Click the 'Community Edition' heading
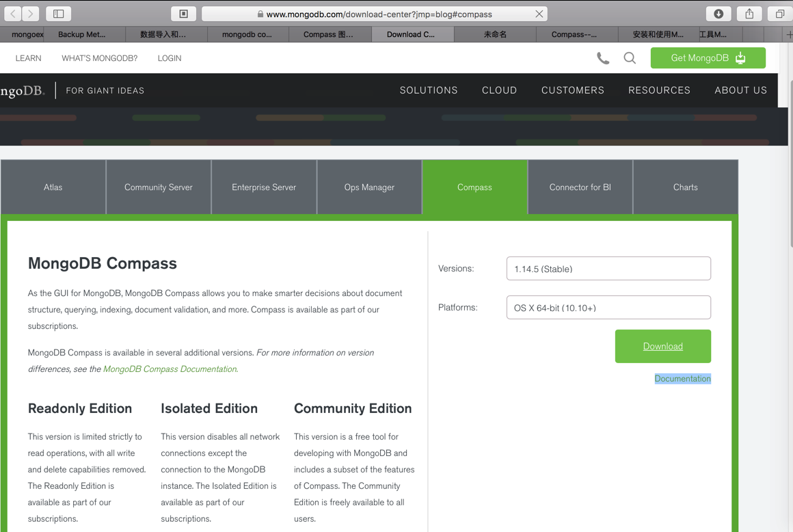 point(353,409)
